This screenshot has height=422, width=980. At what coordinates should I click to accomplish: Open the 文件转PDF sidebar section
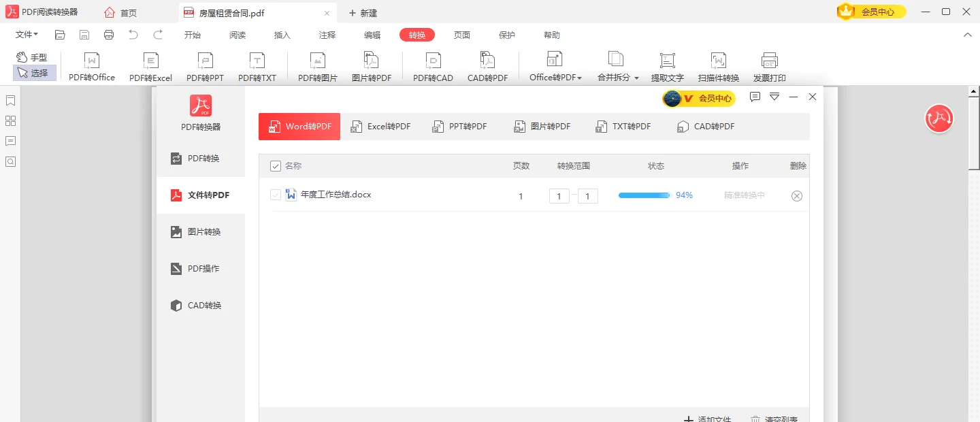pyautogui.click(x=201, y=195)
